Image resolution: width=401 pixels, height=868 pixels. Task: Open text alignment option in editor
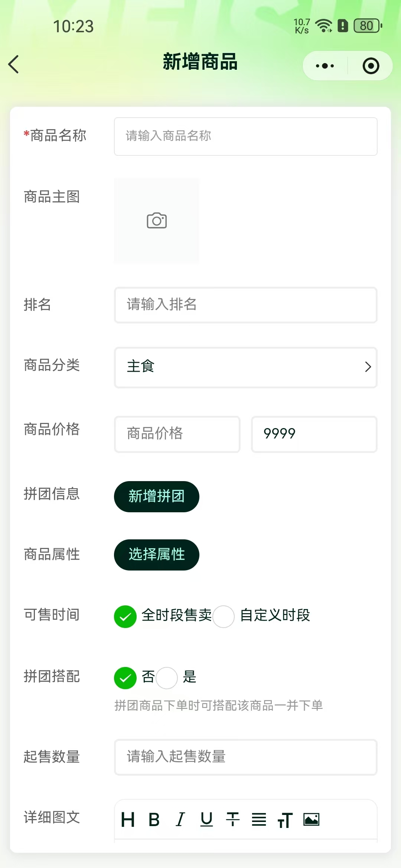click(259, 819)
